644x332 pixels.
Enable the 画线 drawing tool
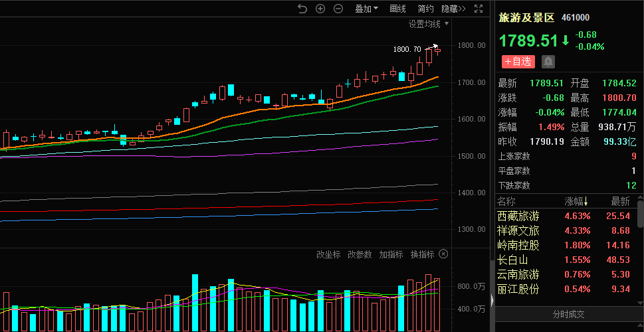coord(397,9)
